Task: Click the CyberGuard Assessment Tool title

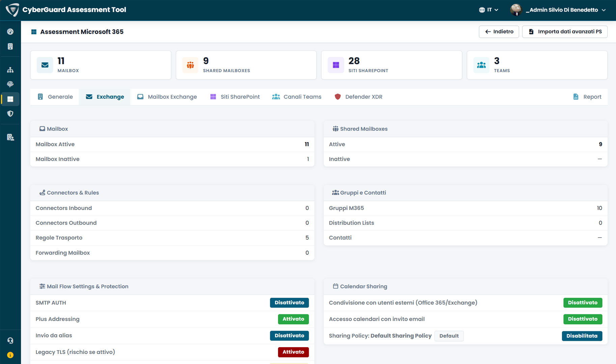Action: tap(74, 10)
